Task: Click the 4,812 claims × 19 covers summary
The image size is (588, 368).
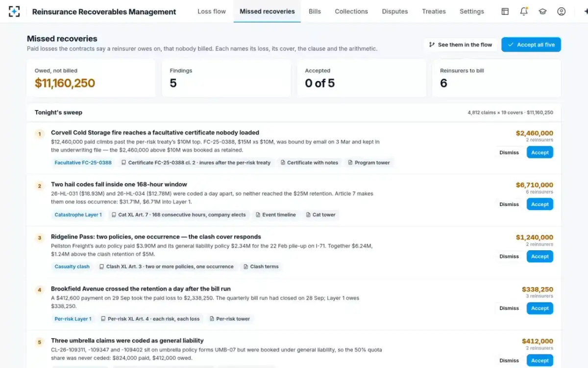Action: pyautogui.click(x=511, y=112)
